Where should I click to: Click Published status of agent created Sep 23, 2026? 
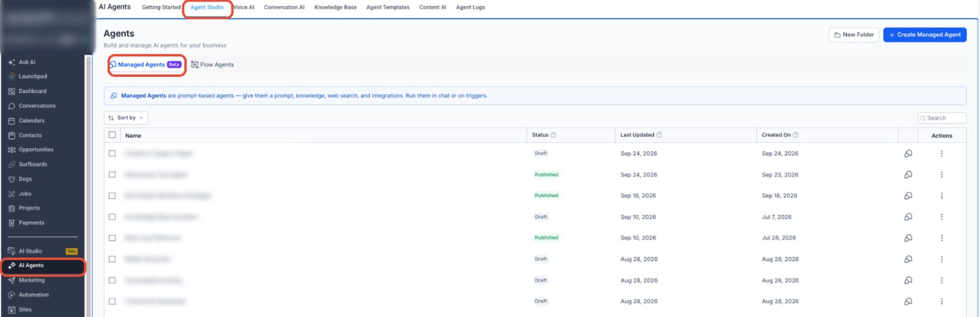tap(546, 175)
